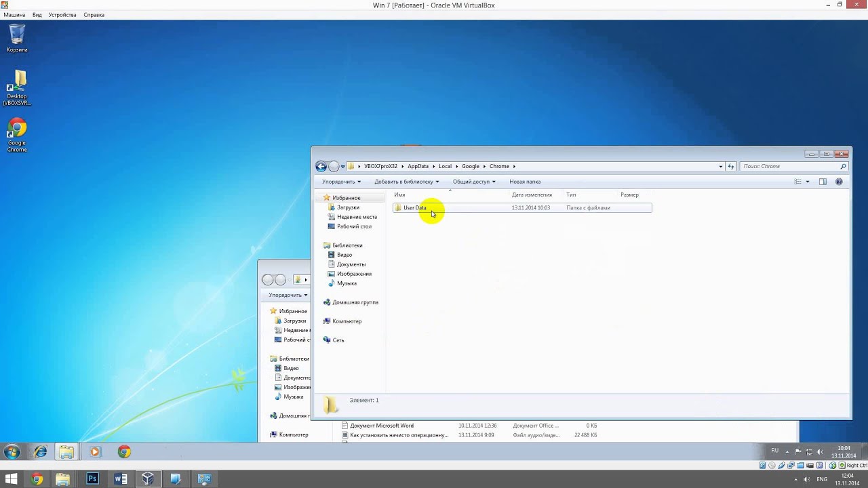The height and width of the screenshot is (488, 868).
Task: Open the 'Видео' library in the front window
Action: coord(344,255)
